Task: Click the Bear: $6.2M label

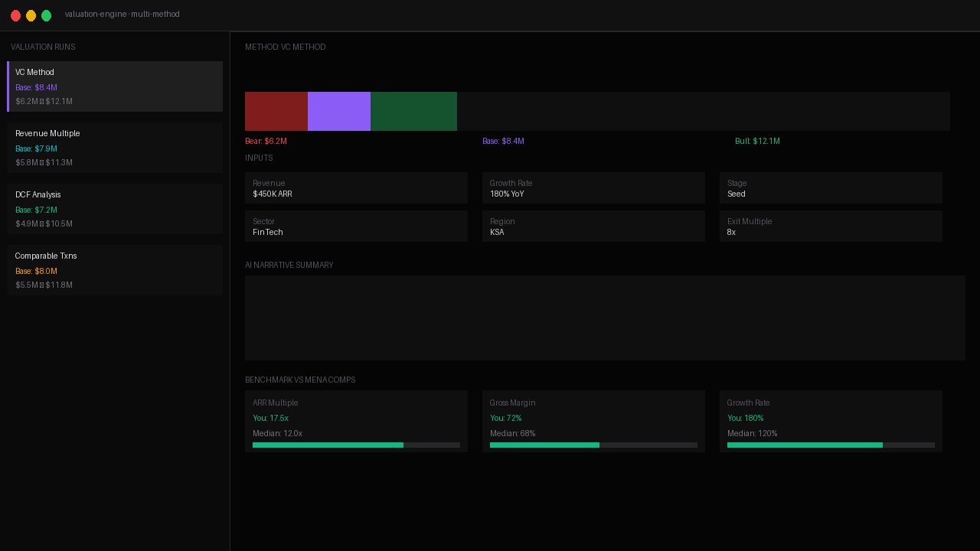Action: click(x=266, y=142)
